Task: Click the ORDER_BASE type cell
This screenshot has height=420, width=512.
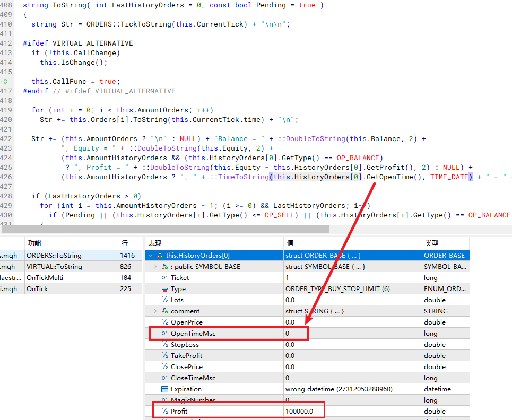Action: pos(445,256)
